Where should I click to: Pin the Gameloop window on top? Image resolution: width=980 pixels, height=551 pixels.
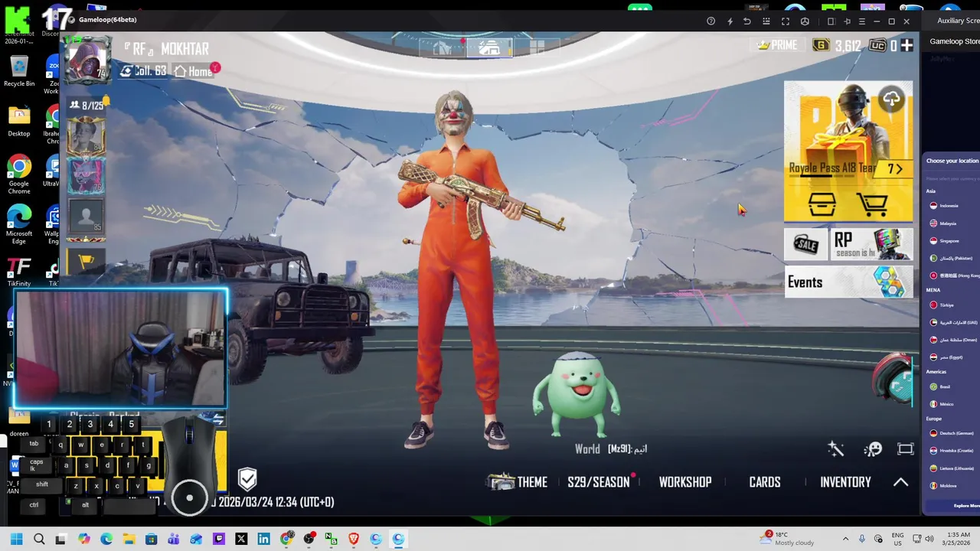point(847,21)
